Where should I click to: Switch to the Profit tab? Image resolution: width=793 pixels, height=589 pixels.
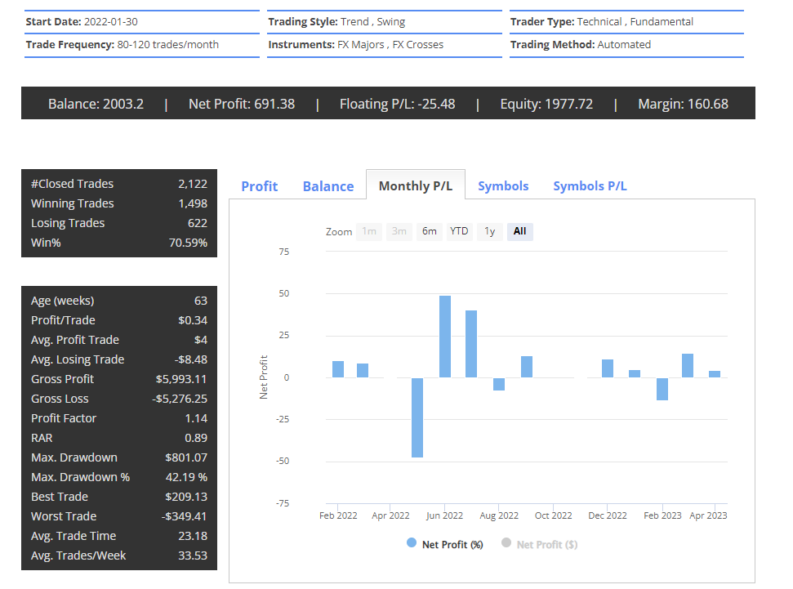(259, 186)
